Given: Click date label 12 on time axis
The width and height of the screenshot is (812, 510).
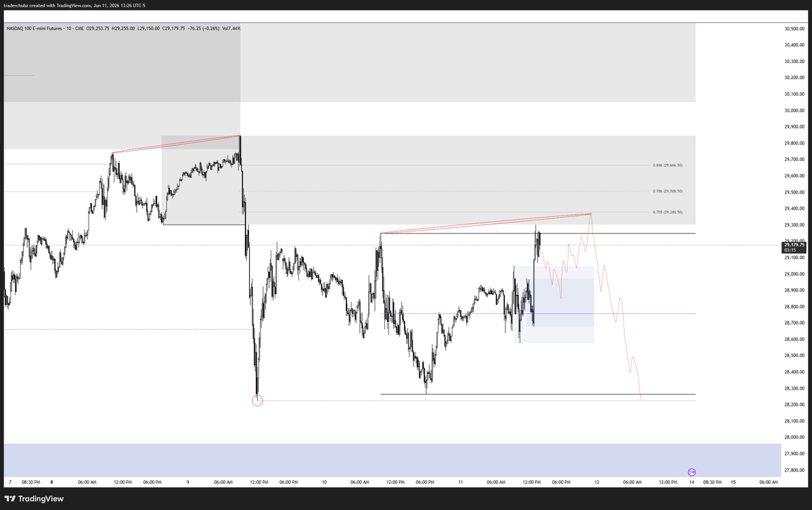Looking at the screenshot, I should point(596,482).
